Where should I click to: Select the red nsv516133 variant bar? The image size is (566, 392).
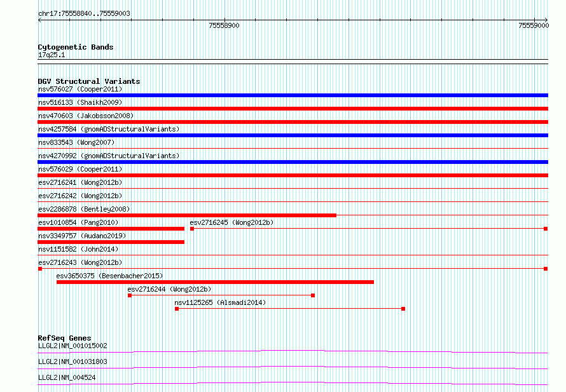tap(293, 109)
